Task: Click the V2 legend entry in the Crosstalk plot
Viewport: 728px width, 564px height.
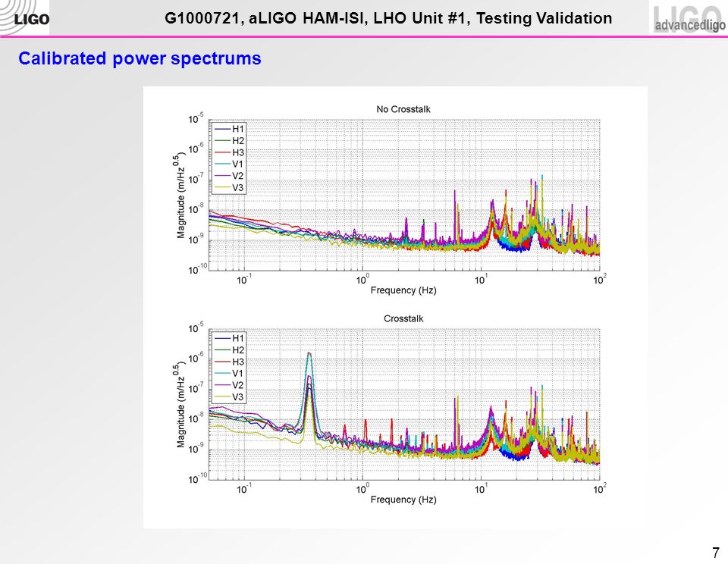Action: pos(230,385)
